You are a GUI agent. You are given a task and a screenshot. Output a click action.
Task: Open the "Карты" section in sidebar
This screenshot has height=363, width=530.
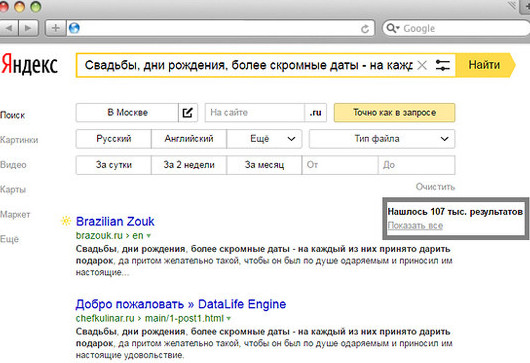coord(13,189)
